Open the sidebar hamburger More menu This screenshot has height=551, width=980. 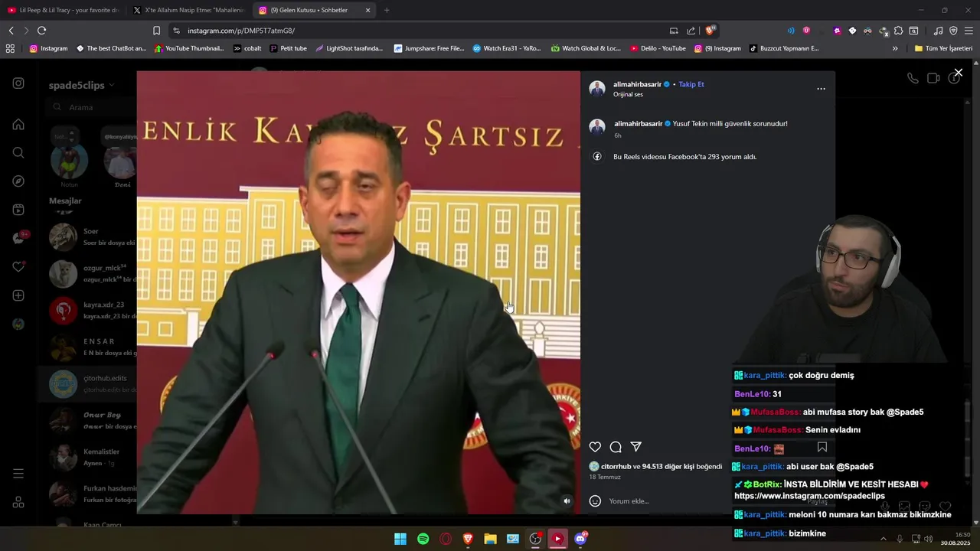pyautogui.click(x=18, y=474)
